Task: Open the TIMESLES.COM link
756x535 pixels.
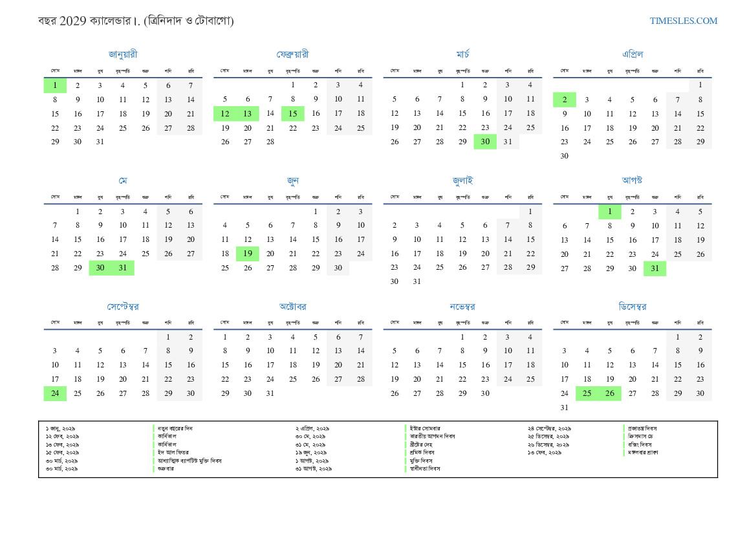Action: tap(683, 21)
